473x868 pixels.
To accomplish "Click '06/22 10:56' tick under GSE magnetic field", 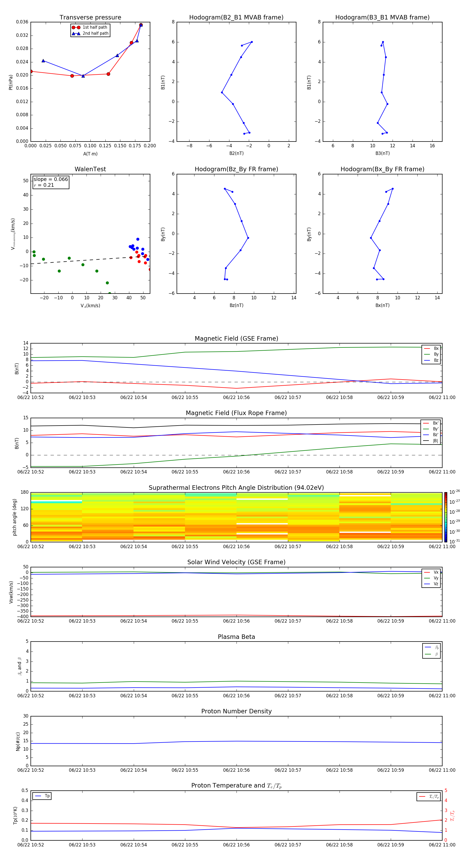I will 236,398.
